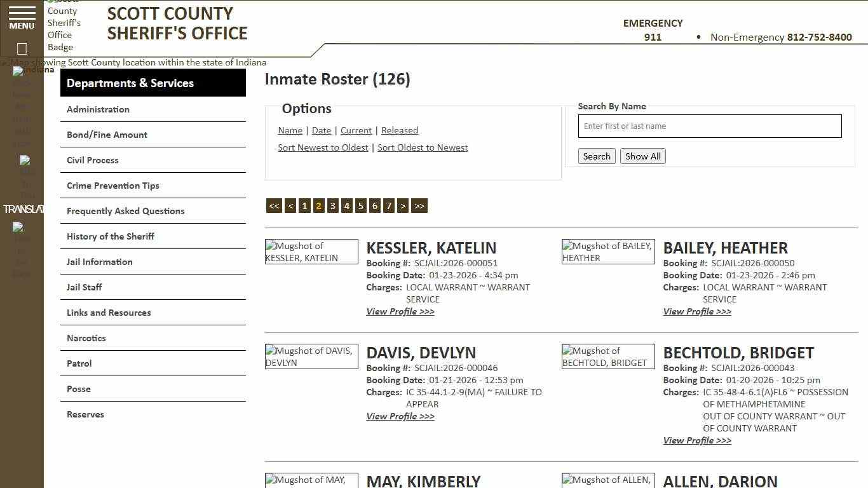Go back a page with < arrow
This screenshot has width=868, height=488.
(x=290, y=205)
